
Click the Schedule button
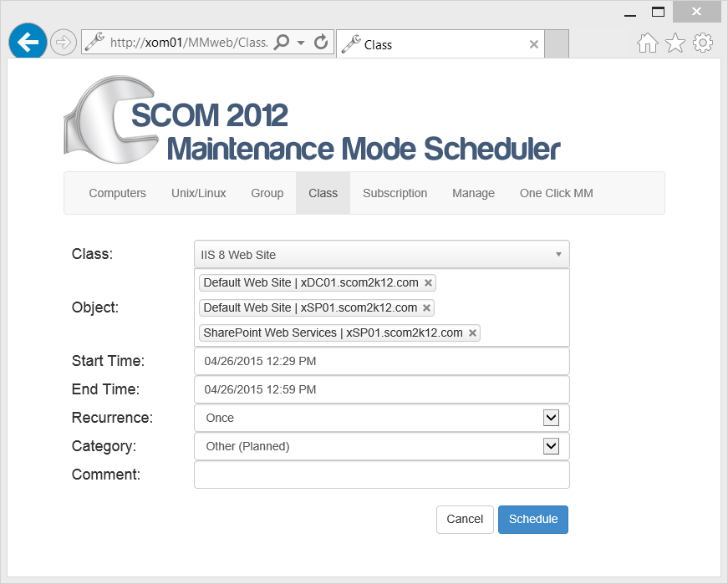click(x=533, y=520)
